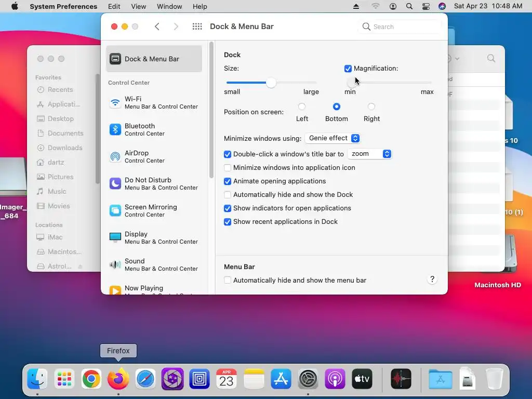Open Calendar icon showing APR 23
532x399 pixels.
pos(227,379)
